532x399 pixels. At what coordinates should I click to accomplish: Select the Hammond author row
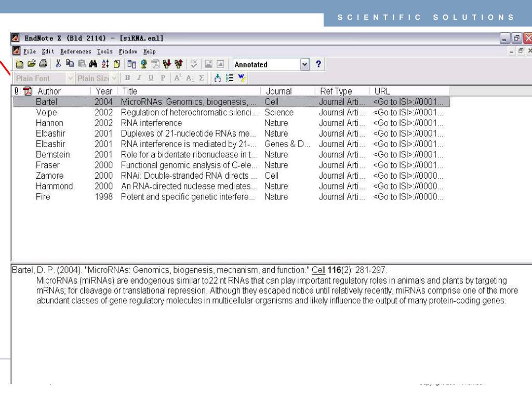click(54, 186)
